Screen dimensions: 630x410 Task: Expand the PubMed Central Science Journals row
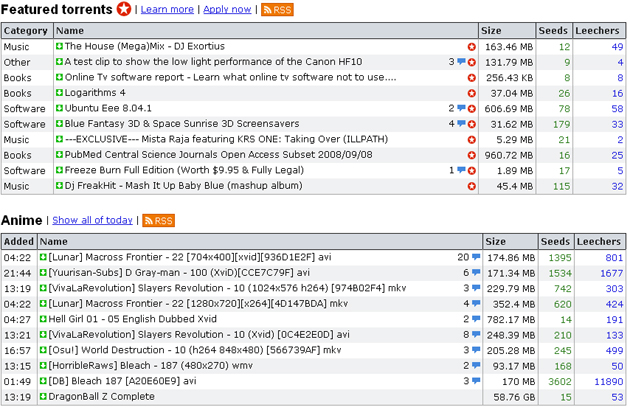click(x=59, y=155)
